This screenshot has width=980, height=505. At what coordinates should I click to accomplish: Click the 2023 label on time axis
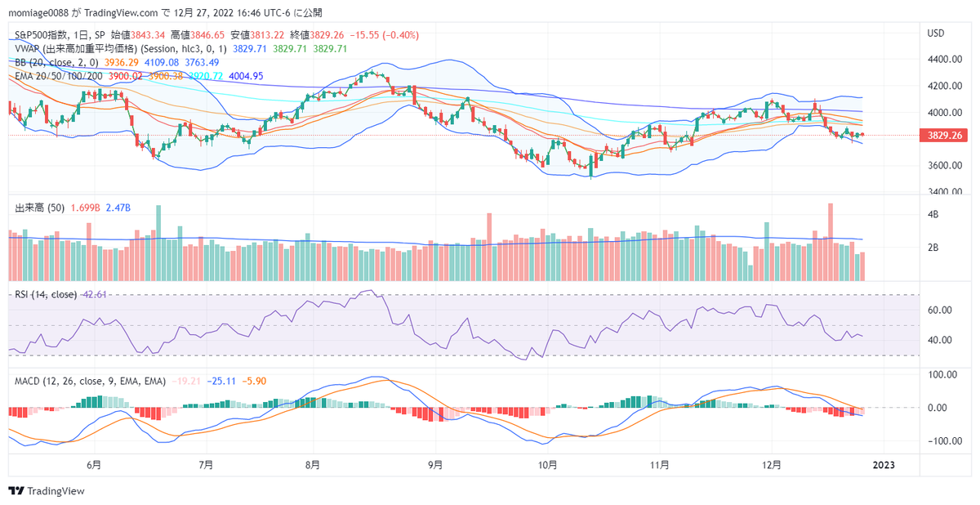click(884, 465)
